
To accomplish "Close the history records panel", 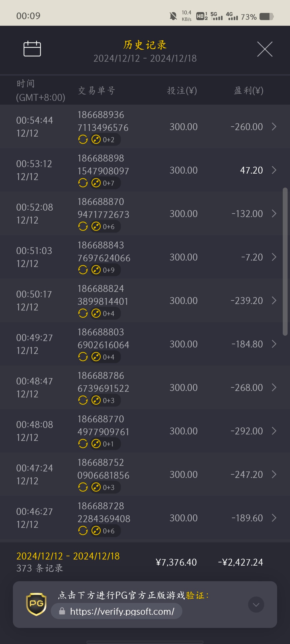I will [264, 49].
